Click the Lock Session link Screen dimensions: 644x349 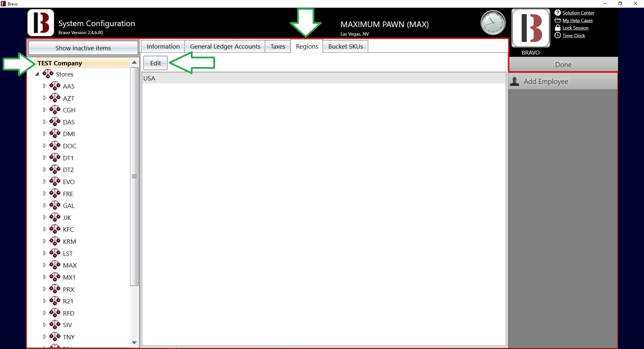click(575, 28)
